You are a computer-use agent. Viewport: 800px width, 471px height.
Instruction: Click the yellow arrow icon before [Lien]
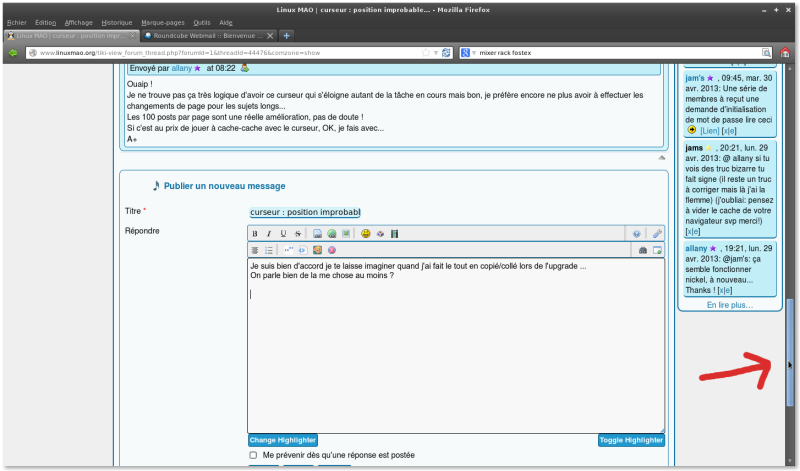click(x=692, y=130)
